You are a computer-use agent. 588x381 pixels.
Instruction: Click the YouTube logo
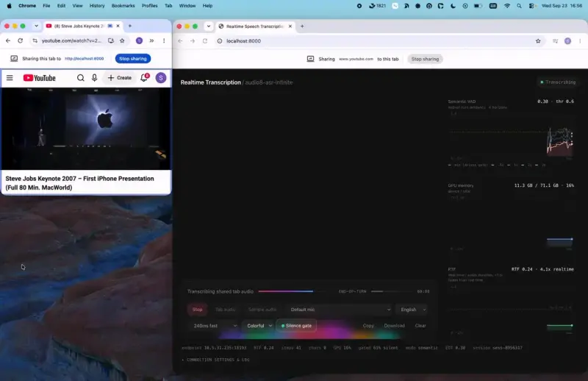pyautogui.click(x=40, y=78)
